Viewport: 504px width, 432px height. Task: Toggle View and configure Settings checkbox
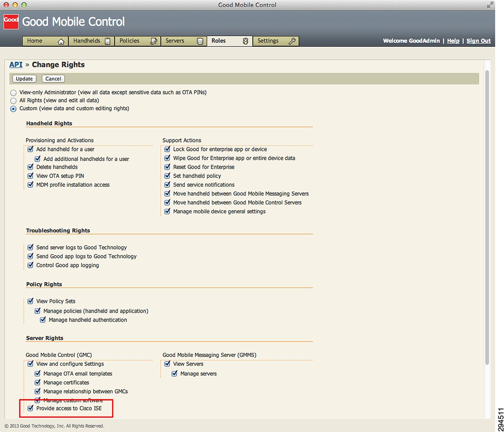(x=30, y=364)
